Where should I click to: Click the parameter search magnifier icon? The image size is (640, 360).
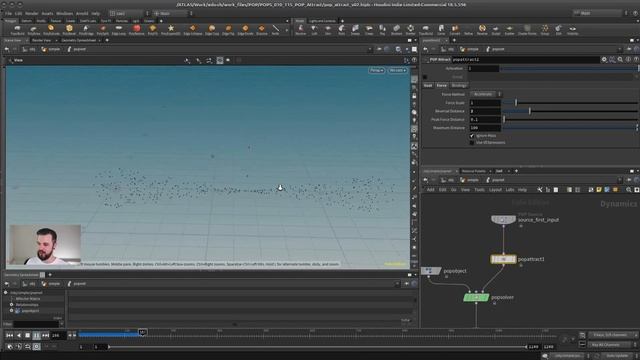pyautogui.click(x=620, y=60)
